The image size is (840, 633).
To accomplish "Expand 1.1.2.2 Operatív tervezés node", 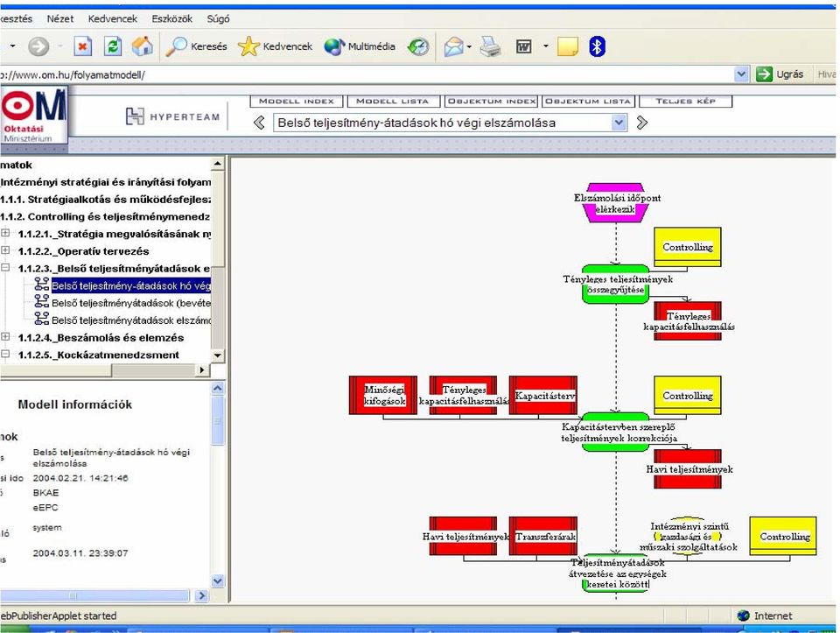I will tap(5, 250).
